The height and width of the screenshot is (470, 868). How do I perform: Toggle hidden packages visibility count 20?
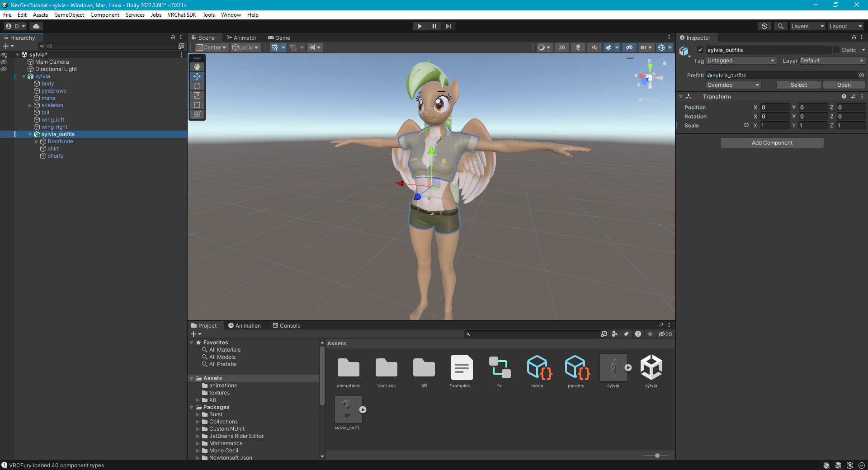click(x=665, y=334)
